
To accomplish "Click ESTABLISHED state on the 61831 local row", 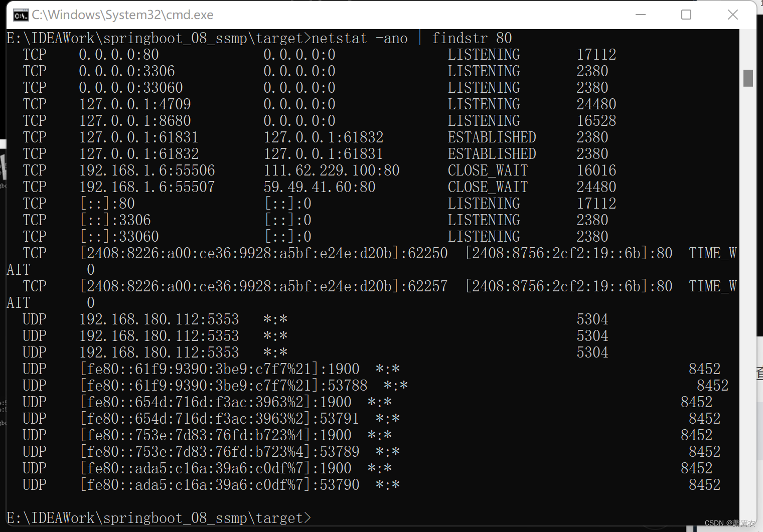I will (492, 137).
